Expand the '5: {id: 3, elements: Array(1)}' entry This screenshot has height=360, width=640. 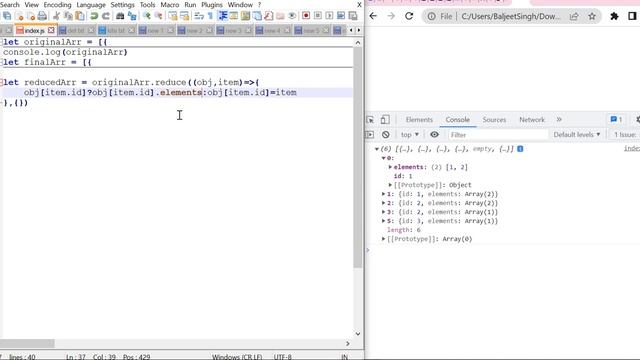pos(383,221)
